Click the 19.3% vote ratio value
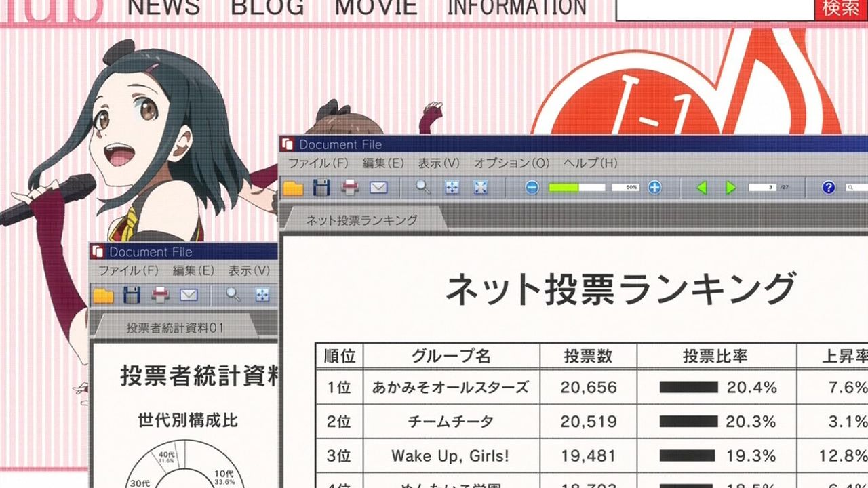The image size is (868, 488). [751, 456]
